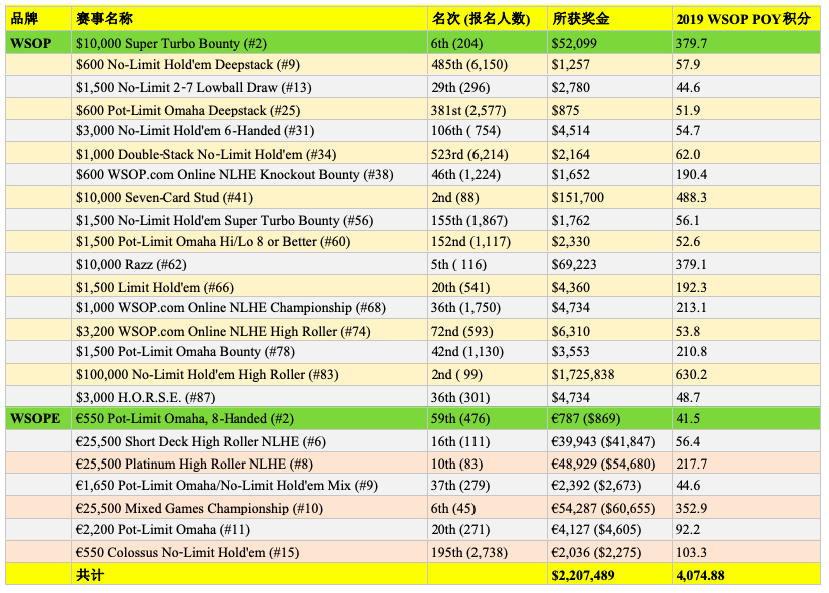The height and width of the screenshot is (593, 829).
Task: Click $1,500 NLHE Super Turbo Bounty (#56)
Action: click(x=249, y=220)
